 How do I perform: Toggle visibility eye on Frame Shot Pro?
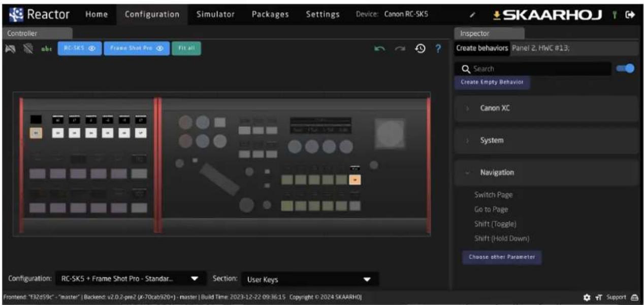click(159, 49)
